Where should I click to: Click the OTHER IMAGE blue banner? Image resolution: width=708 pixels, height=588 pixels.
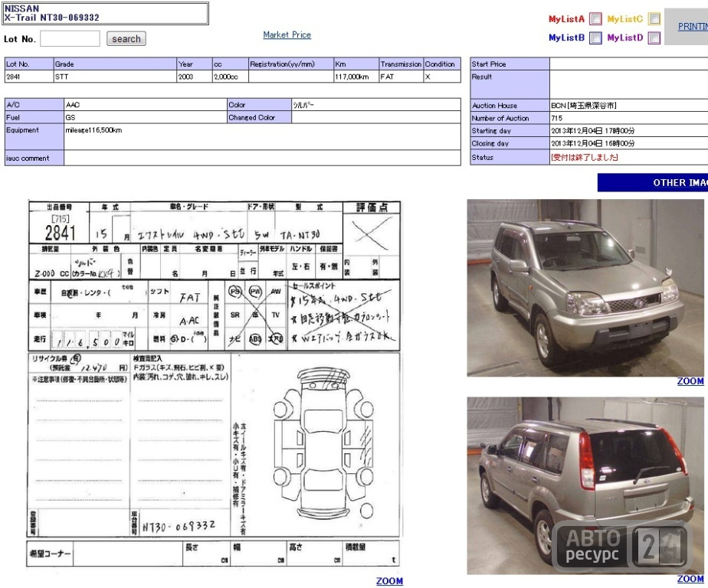click(x=653, y=183)
